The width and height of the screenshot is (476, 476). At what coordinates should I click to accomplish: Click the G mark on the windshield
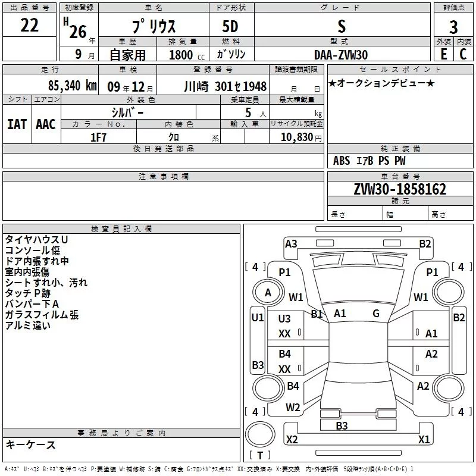point(376,314)
